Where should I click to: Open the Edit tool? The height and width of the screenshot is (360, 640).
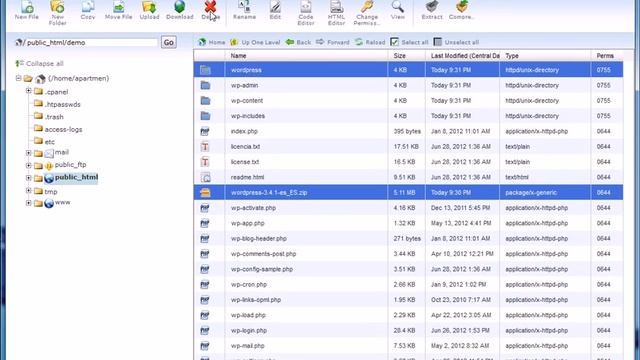(x=275, y=10)
